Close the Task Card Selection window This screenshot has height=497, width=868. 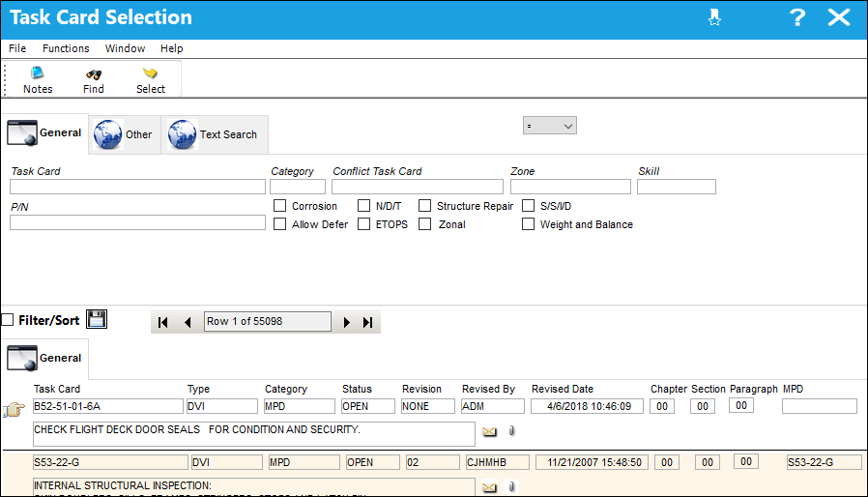pos(839,17)
